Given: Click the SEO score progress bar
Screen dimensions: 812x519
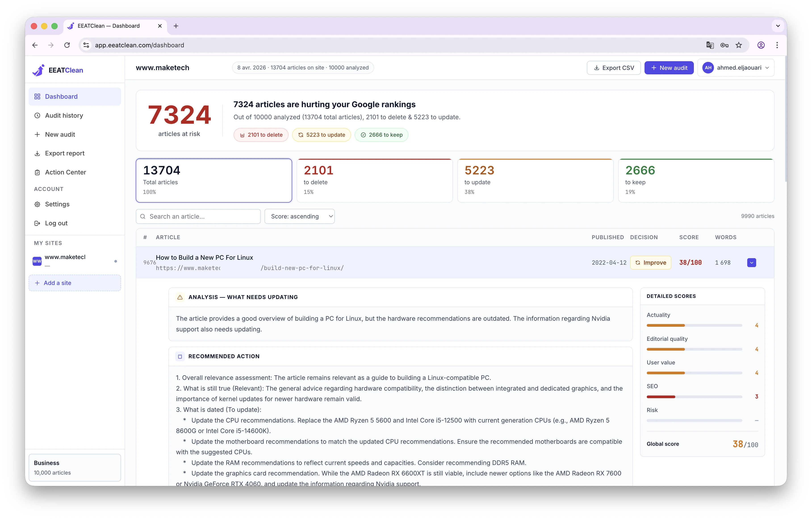Looking at the screenshot, I should tap(694, 397).
